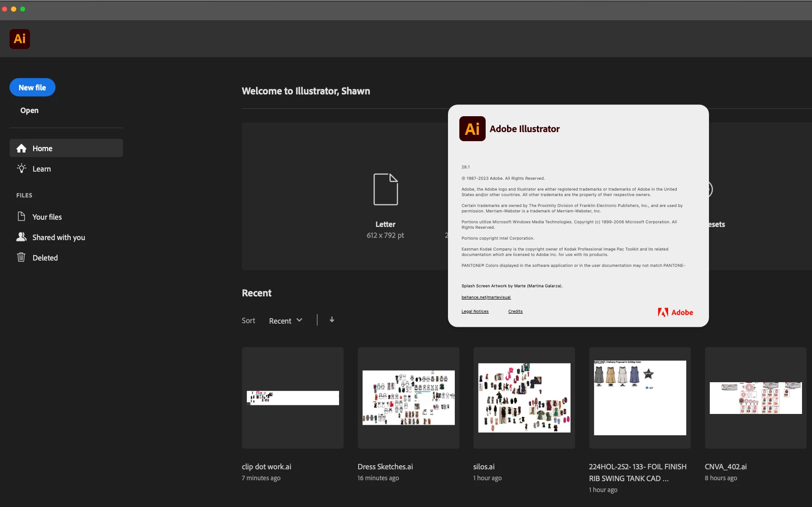Open the Recent sort dropdown

(x=285, y=320)
